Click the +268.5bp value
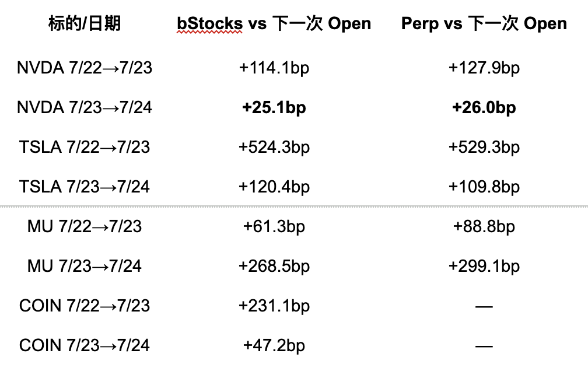Image resolution: width=588 pixels, height=371 pixels. [x=274, y=267]
